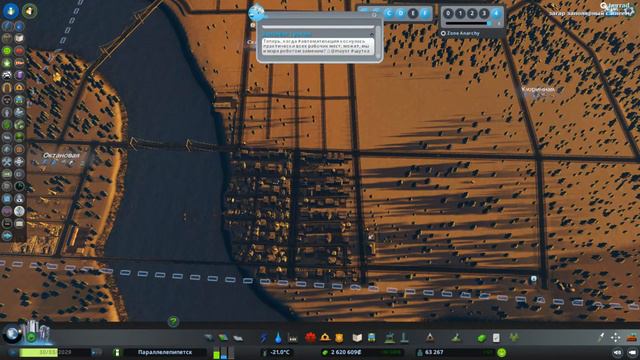Screen dimensions: 640x360
Task: Click the top-right search magnifier icon
Action: click(604, 5)
